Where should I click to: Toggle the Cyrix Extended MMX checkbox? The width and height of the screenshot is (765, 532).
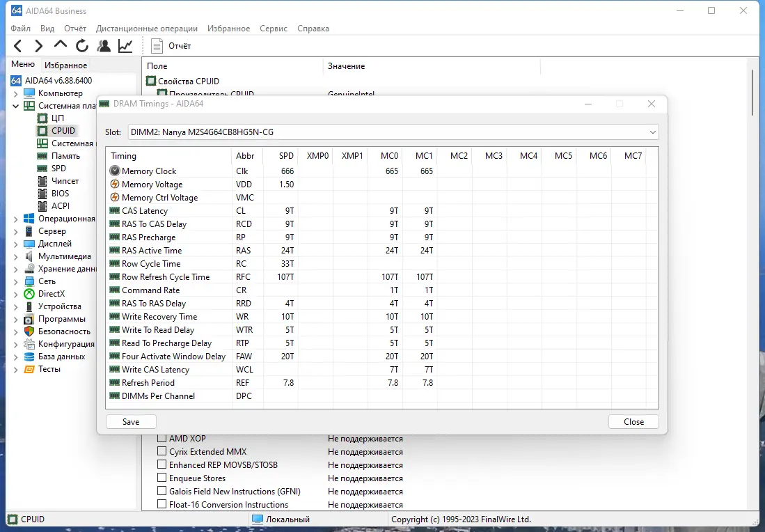(x=161, y=451)
